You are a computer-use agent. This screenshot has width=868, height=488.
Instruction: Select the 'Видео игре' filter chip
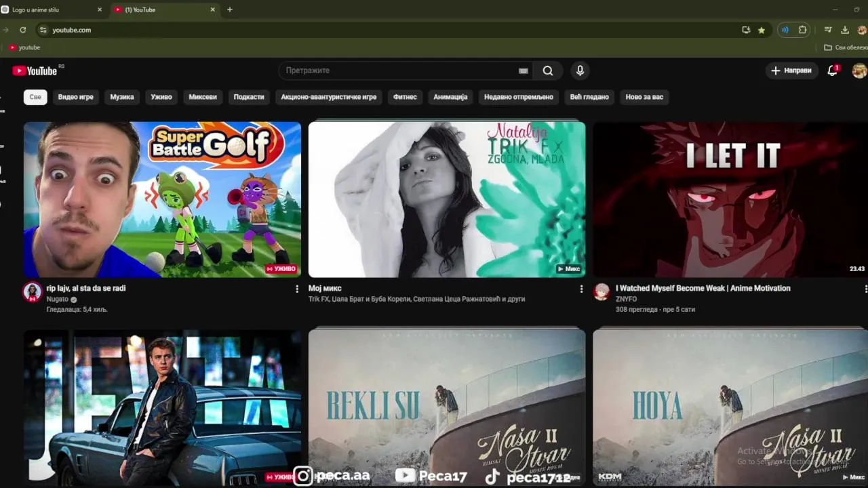(75, 97)
